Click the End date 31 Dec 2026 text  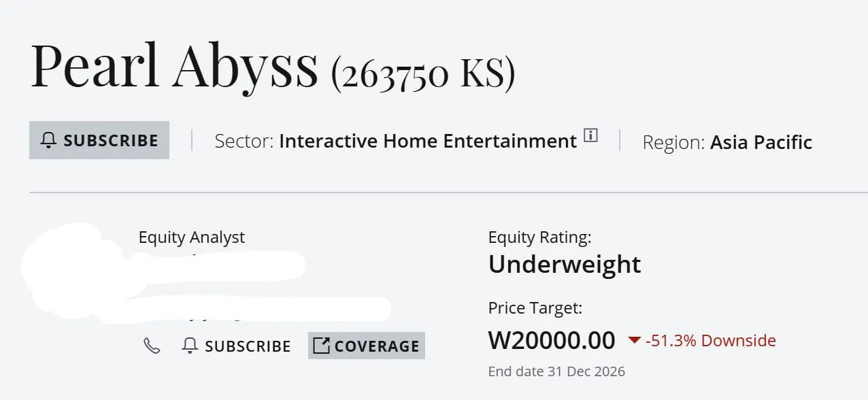[556, 371]
